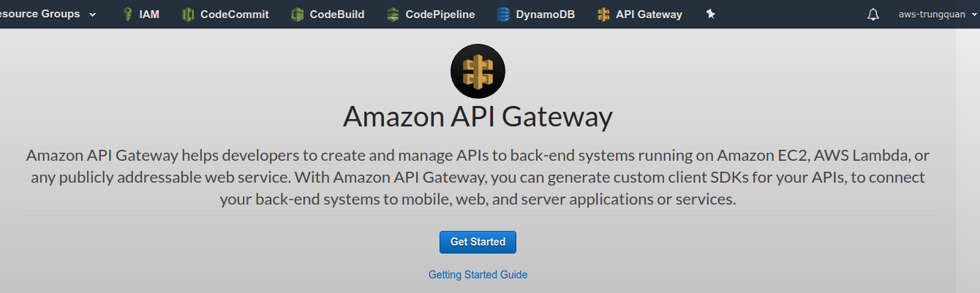The height and width of the screenshot is (293, 980).
Task: Select the CodeBuild text label
Action: pos(336,14)
